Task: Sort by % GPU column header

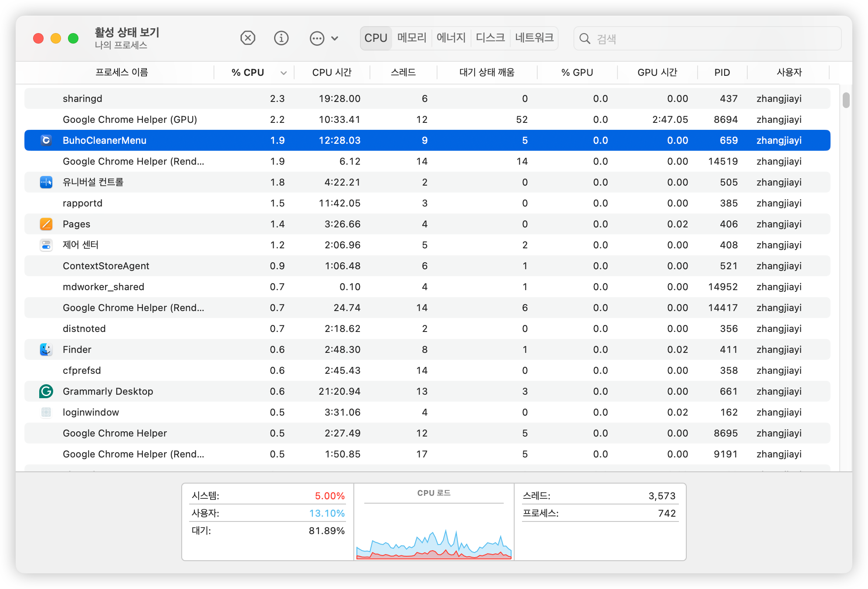Action: tap(577, 72)
